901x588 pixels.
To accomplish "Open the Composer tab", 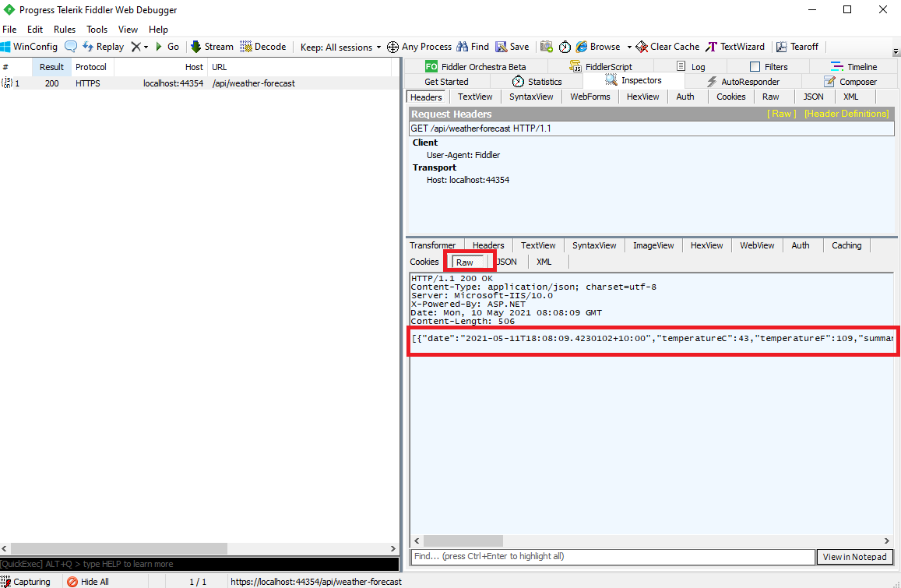I will point(850,82).
